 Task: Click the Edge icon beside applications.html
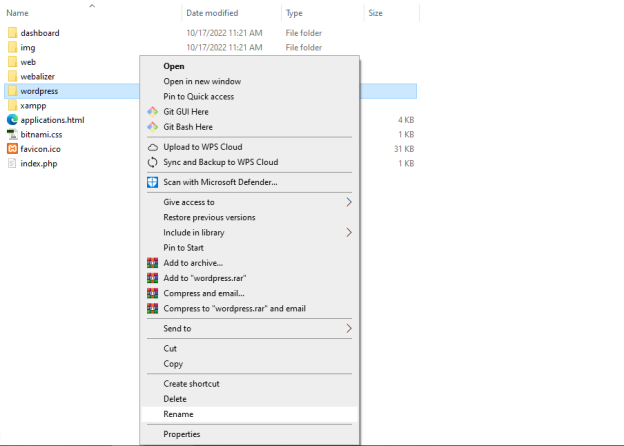pos(12,120)
